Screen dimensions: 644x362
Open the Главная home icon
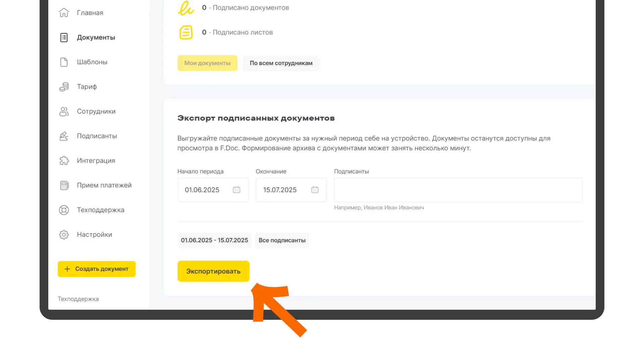pyautogui.click(x=64, y=13)
